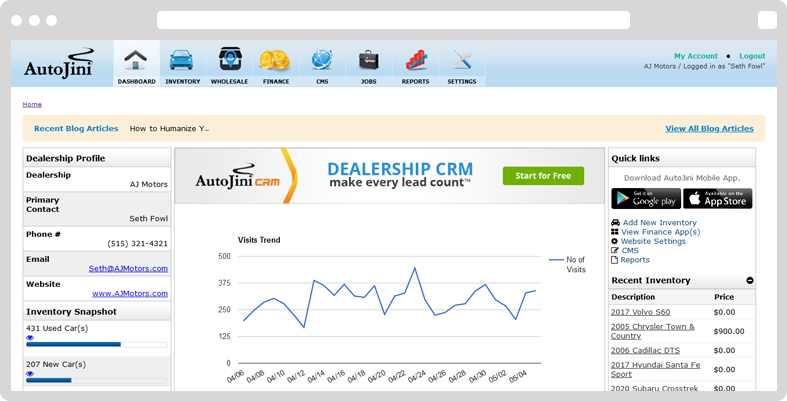Image resolution: width=787 pixels, height=401 pixels.
Task: Click Get it on Google Play badge
Action: 646,198
